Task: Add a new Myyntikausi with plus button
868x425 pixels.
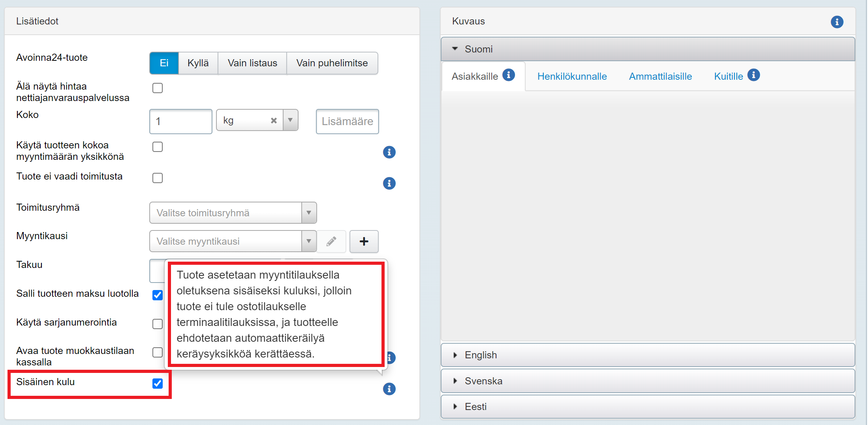Action: (364, 241)
